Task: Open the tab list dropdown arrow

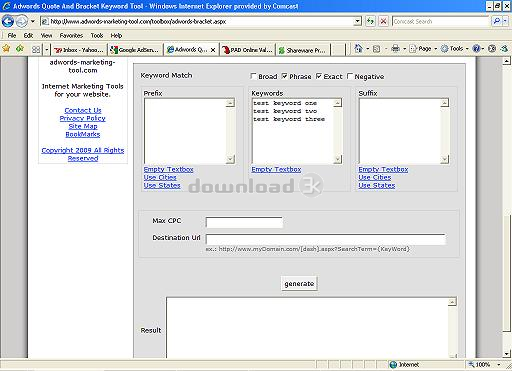Action: pos(47,50)
